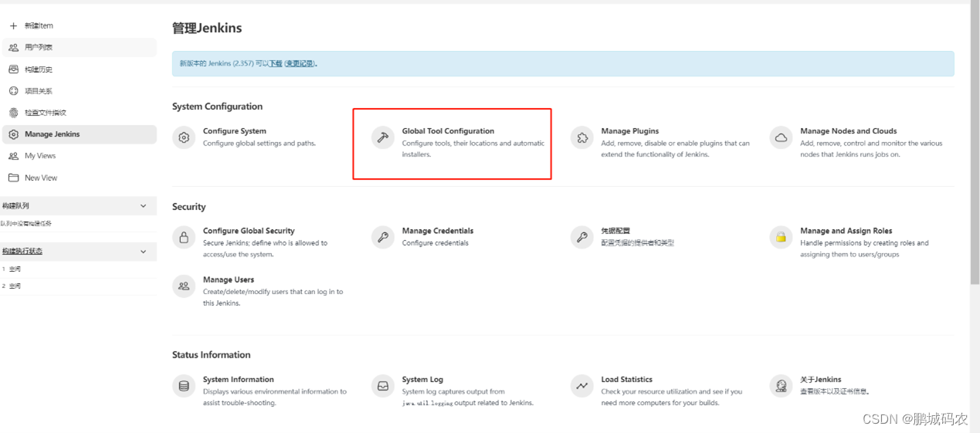980x433 pixels.
Task: Select Manage Jenkins in the sidebar
Action: pyautogui.click(x=79, y=134)
